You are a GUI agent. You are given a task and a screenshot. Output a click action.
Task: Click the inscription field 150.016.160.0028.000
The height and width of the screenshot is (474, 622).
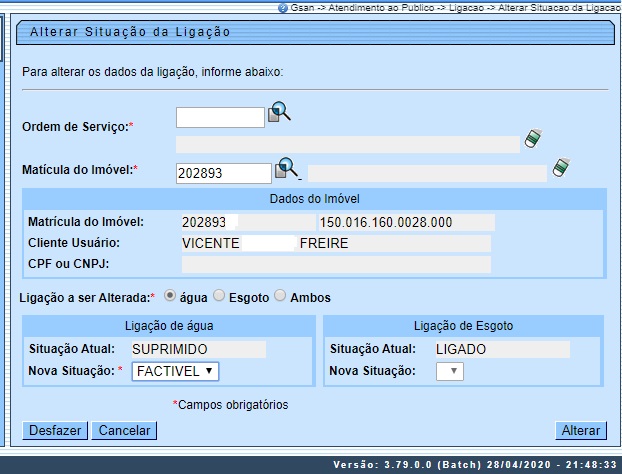click(x=405, y=222)
